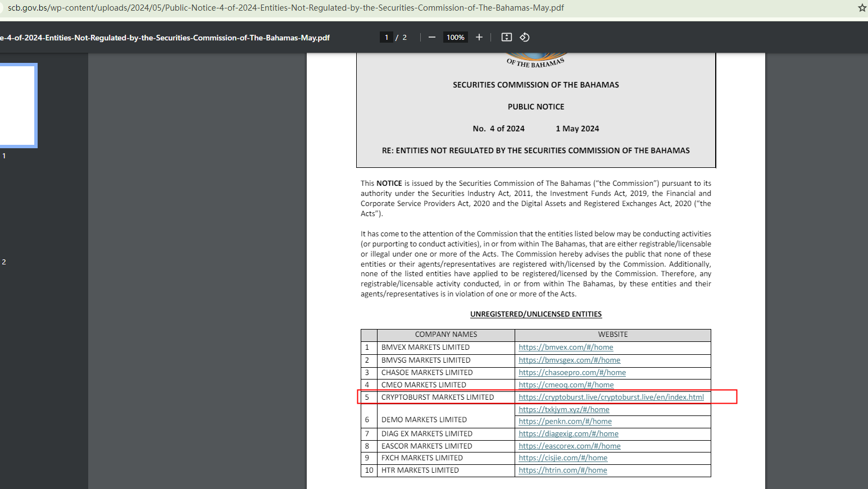Open the eascorex.com website link

(569, 446)
